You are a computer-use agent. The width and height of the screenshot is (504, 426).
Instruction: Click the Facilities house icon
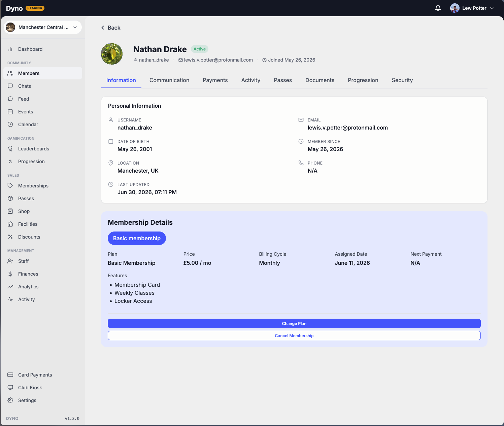10,224
